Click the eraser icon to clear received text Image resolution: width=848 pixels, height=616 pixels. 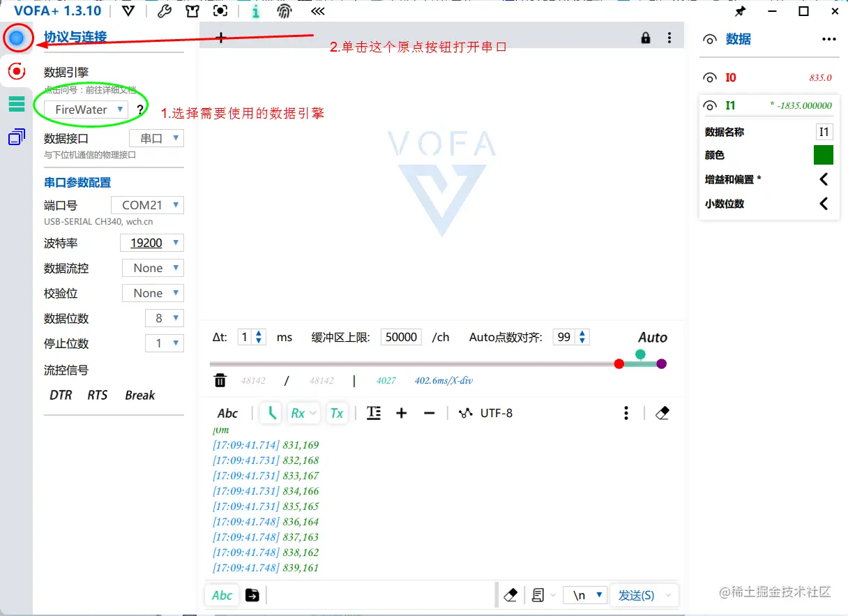coord(661,412)
